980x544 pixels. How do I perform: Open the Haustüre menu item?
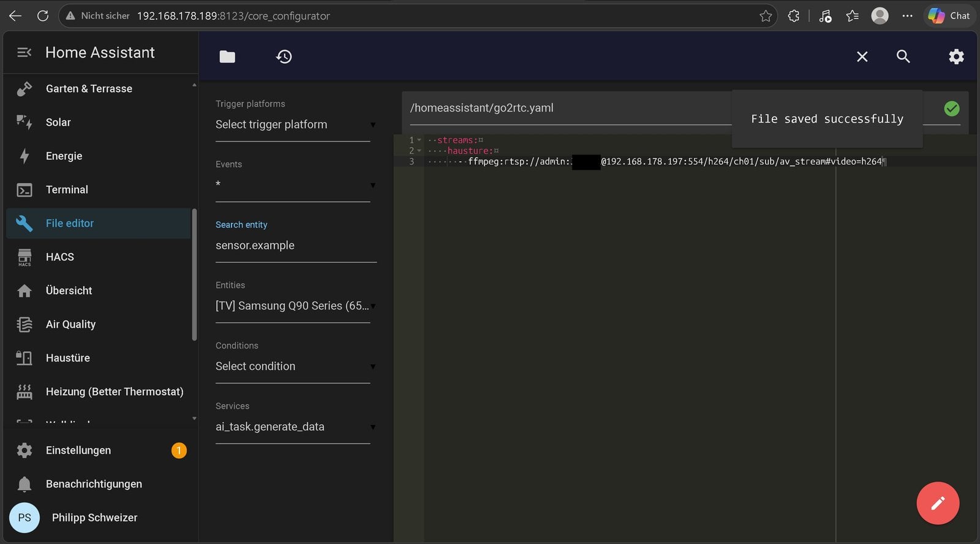tap(99, 358)
